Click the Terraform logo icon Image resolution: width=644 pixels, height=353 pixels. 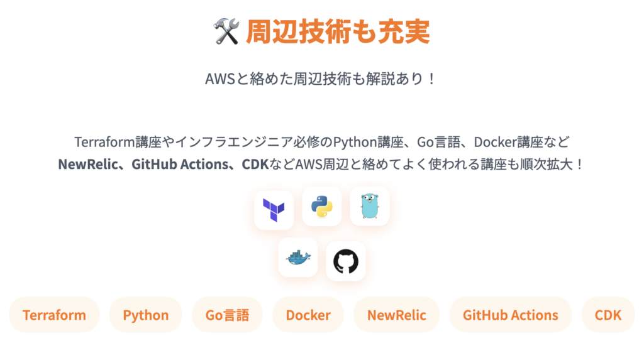click(x=274, y=210)
